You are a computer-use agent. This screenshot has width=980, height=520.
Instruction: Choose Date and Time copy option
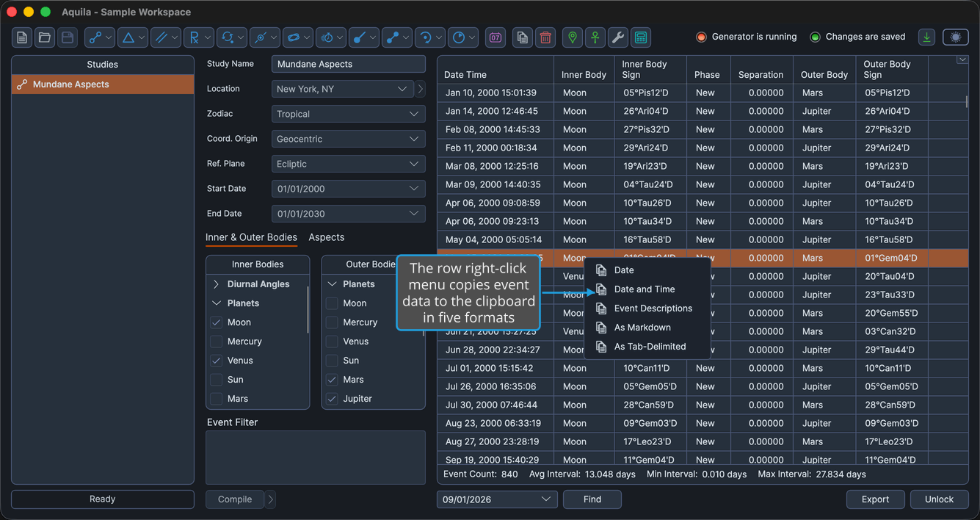(x=647, y=289)
